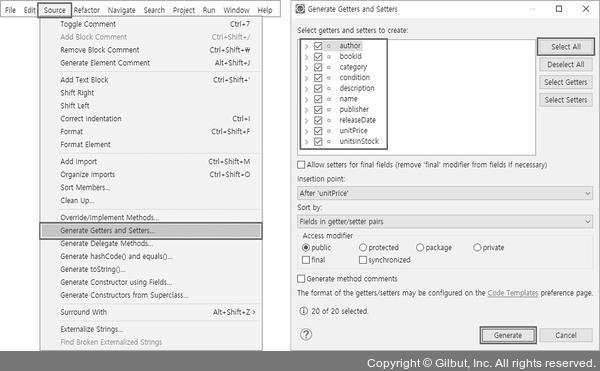Enable the synchronized modifier checkbox
Viewport: 600px width, 371px height.
363,260
